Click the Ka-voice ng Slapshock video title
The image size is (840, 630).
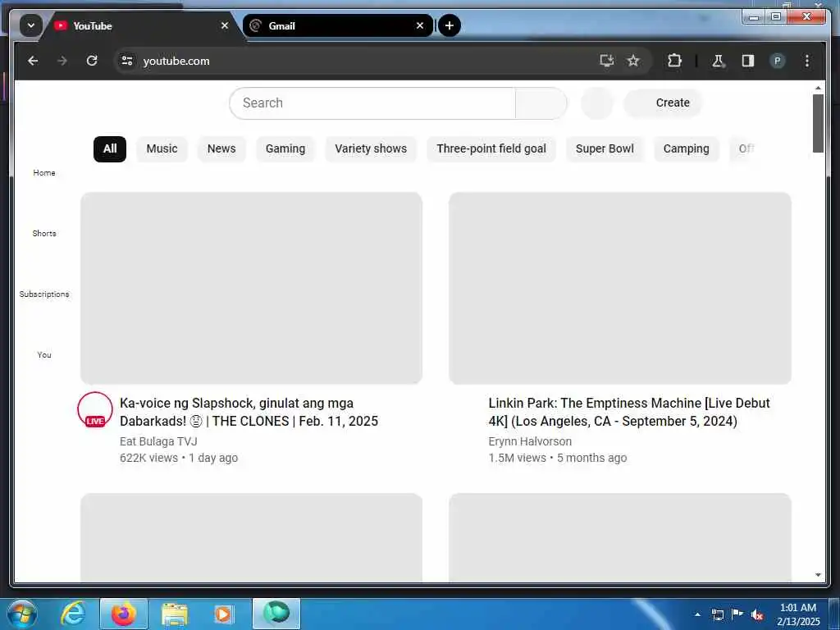249,412
